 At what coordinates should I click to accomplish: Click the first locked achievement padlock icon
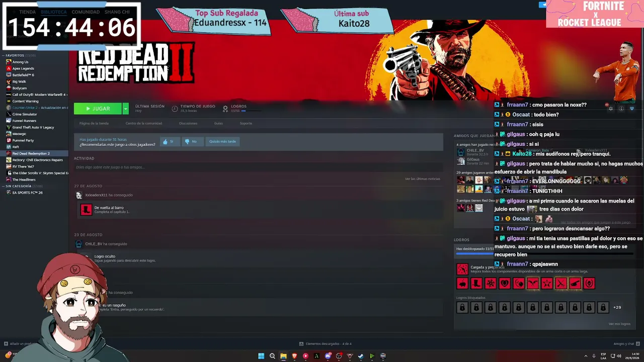[x=462, y=307]
